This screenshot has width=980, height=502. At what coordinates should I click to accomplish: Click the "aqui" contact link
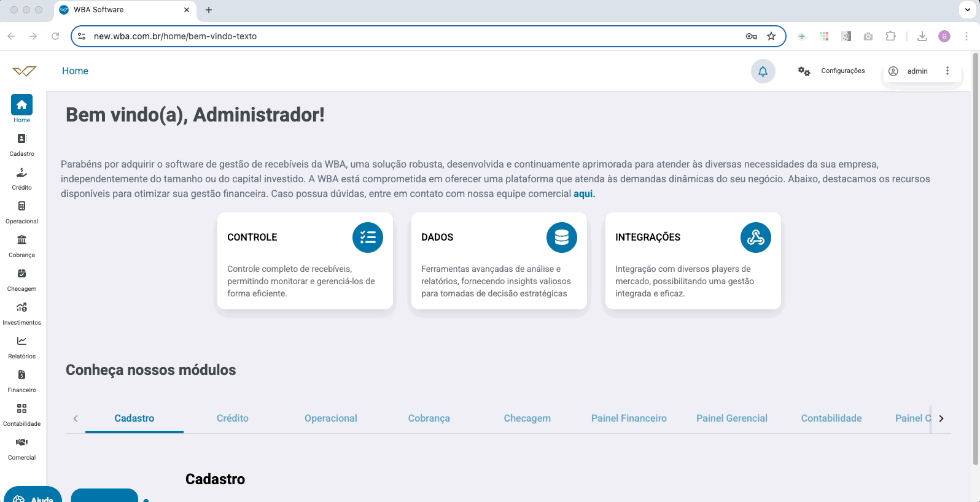583,194
